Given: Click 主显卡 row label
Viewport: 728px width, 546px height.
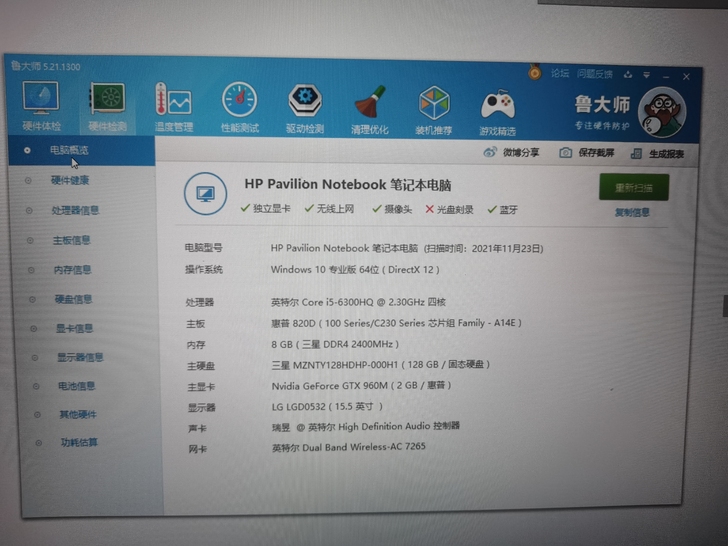Looking at the screenshot, I should [x=201, y=387].
